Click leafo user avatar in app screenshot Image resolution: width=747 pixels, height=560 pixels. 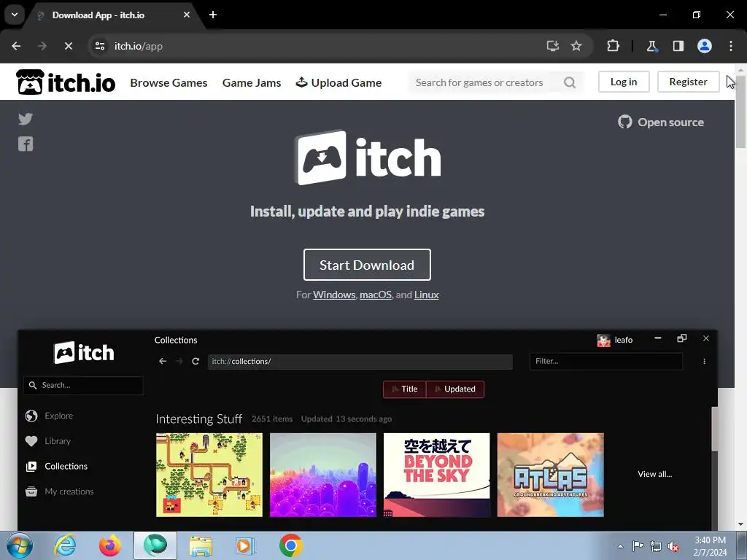pos(603,340)
